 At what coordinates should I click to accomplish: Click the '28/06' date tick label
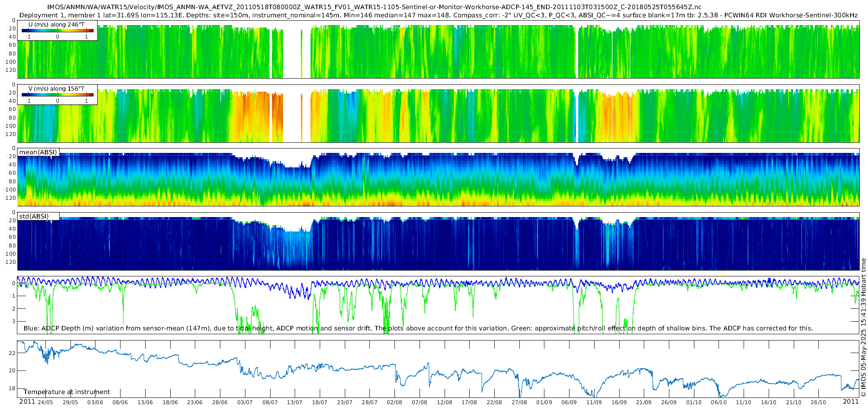click(x=220, y=402)
